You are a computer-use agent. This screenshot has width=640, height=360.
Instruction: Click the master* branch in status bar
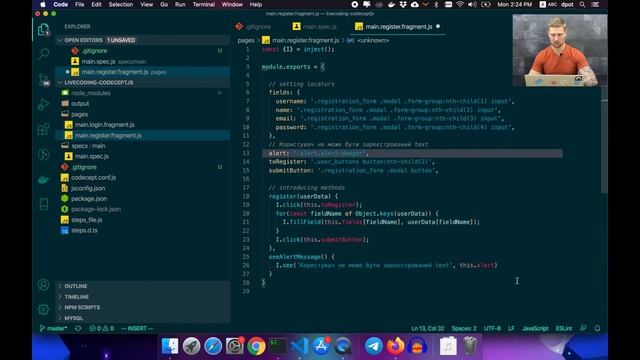click(53, 328)
